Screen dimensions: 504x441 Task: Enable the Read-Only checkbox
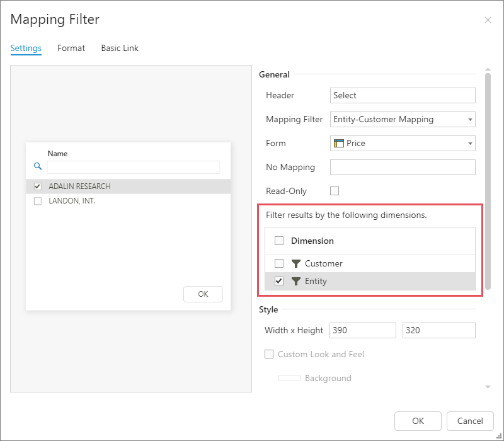pos(335,190)
